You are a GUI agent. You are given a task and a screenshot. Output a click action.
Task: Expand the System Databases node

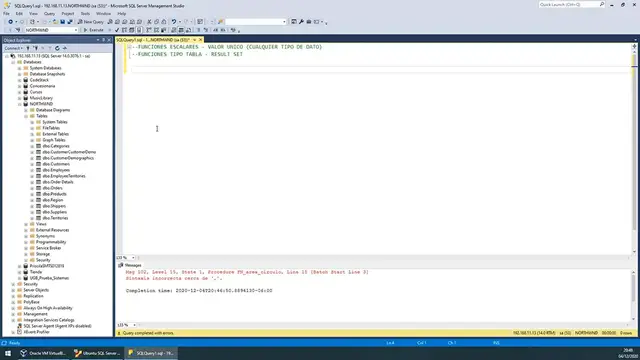tap(19, 68)
